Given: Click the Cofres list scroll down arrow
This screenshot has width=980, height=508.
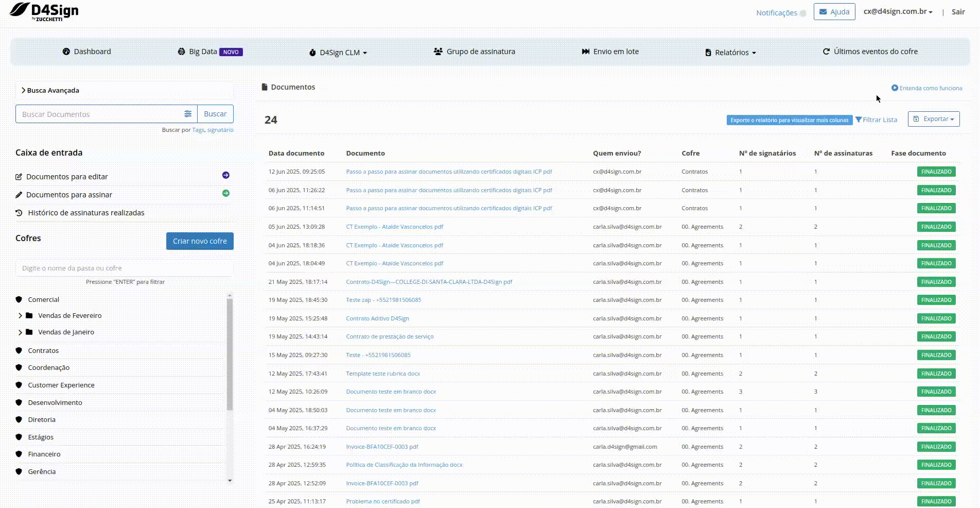Looking at the screenshot, I should click(x=230, y=480).
